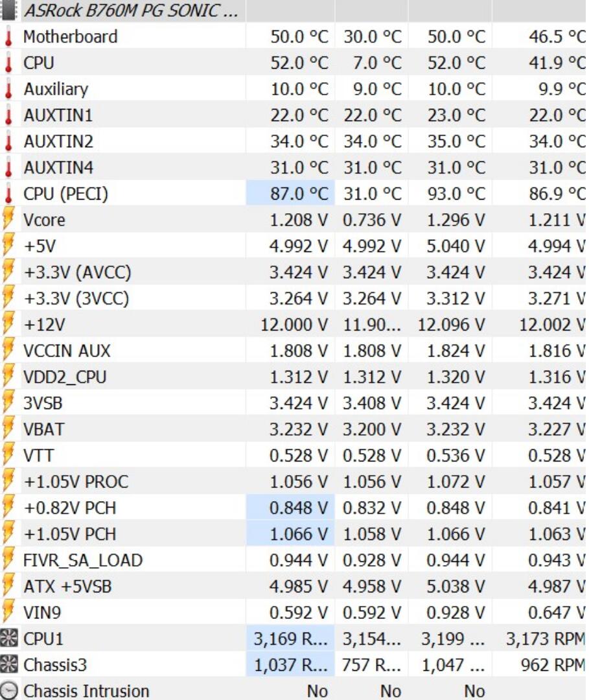
Task: Select the VBAT label
Action: tap(43, 430)
